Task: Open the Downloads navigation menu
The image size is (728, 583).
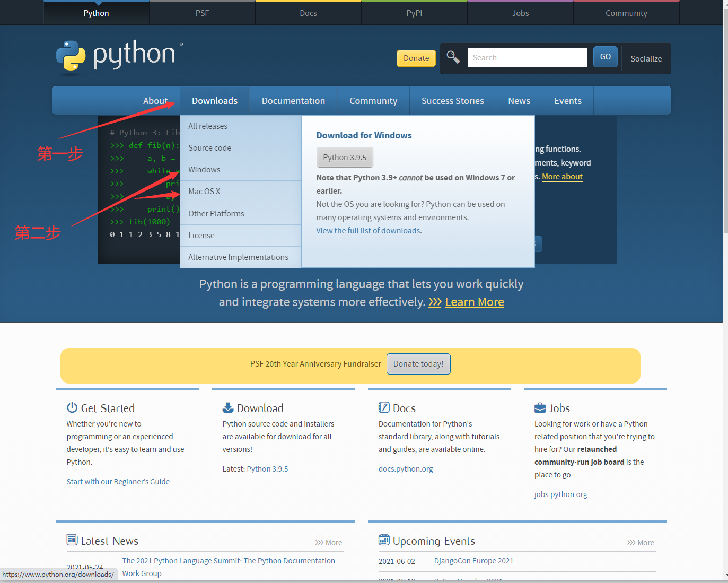Action: [x=214, y=101]
